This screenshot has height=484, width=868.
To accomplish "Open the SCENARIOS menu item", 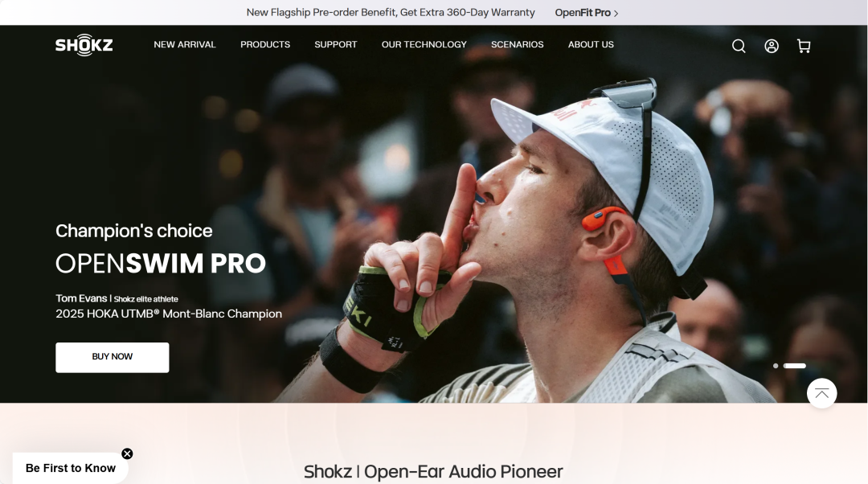I will pyautogui.click(x=517, y=45).
